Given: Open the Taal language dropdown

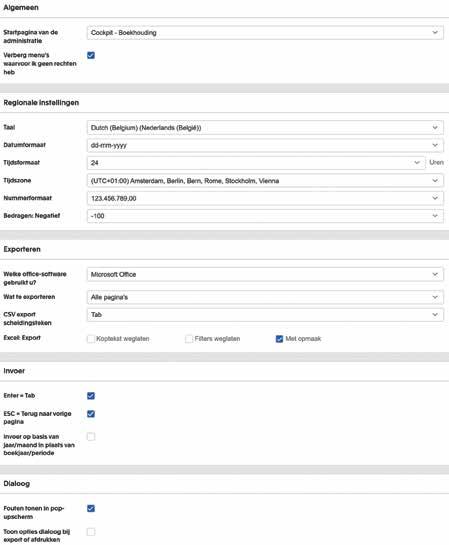Looking at the screenshot, I should (265, 128).
